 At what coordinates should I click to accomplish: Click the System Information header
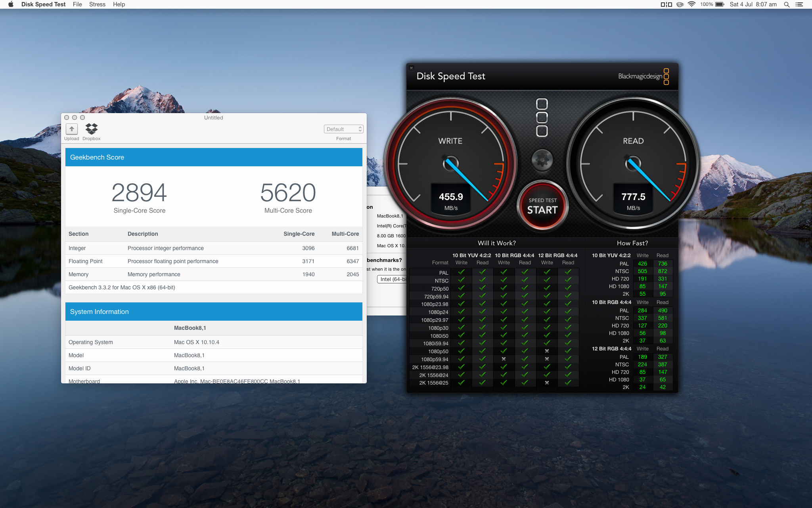[214, 312]
